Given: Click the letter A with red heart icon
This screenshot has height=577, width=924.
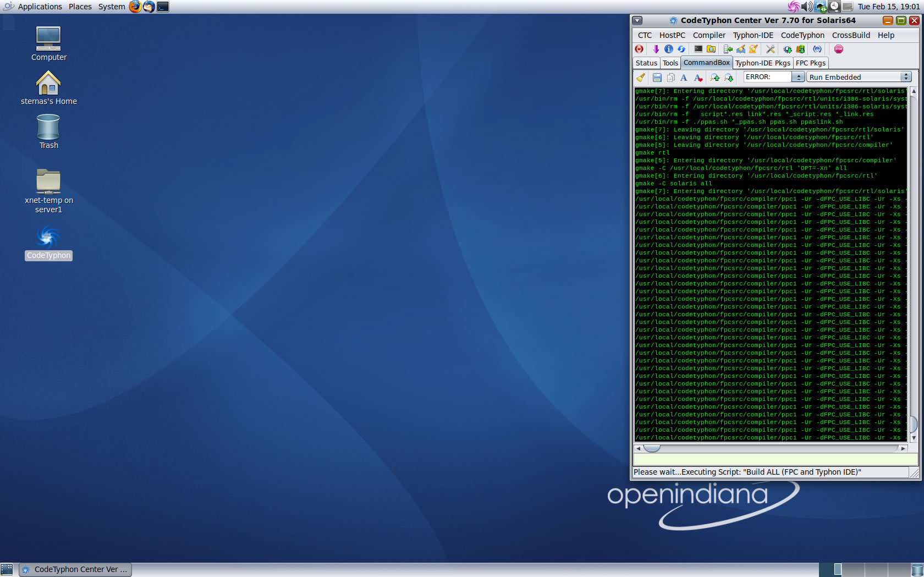Looking at the screenshot, I should [698, 78].
